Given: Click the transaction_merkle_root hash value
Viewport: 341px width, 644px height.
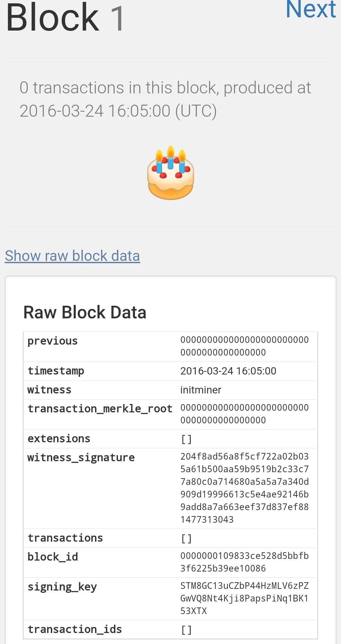Looking at the screenshot, I should pyautogui.click(x=244, y=414).
